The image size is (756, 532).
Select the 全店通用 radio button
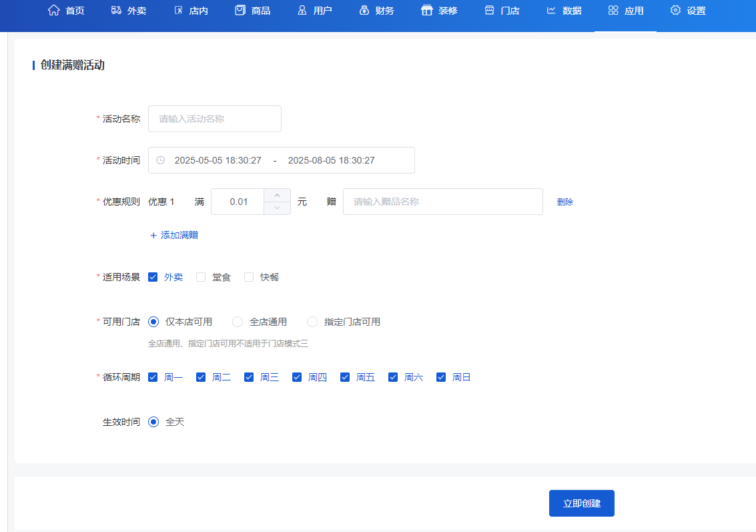[x=238, y=322]
